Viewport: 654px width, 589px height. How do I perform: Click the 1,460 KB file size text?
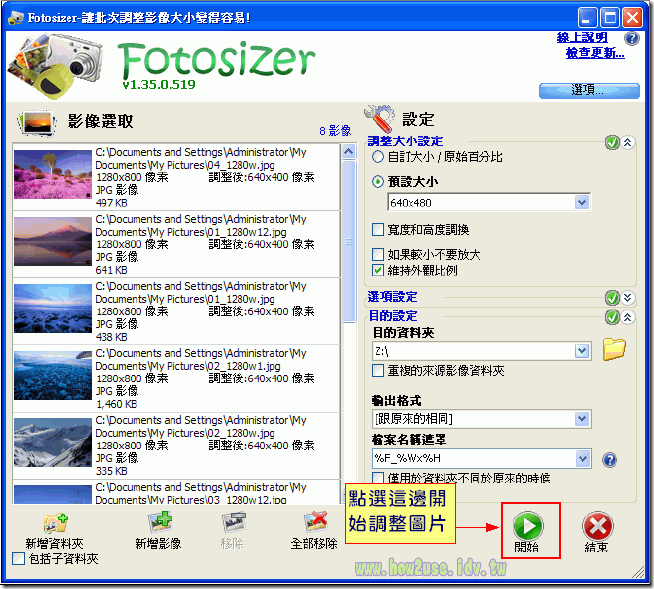(x=116, y=404)
